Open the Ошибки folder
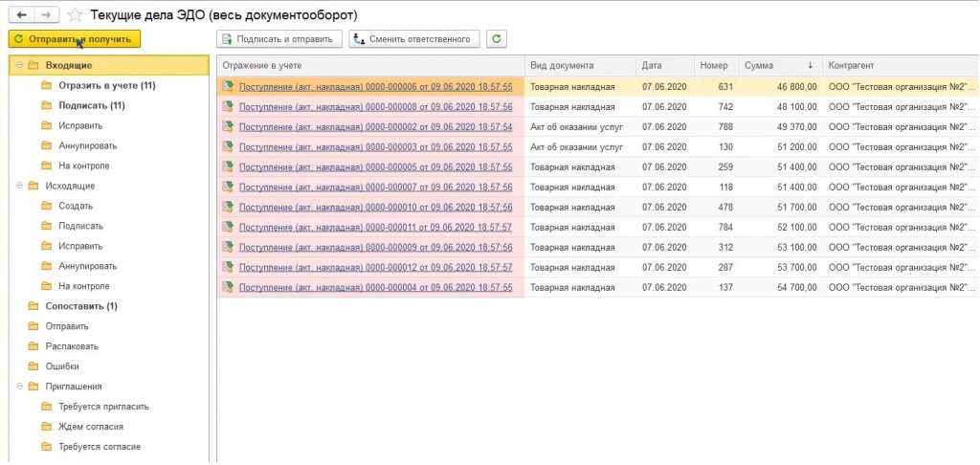This screenshot has width=980, height=465. tap(62, 366)
